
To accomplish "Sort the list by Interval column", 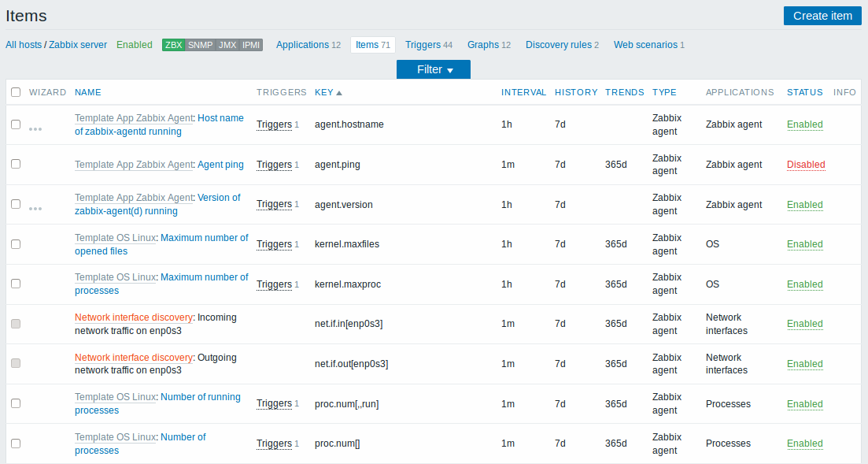I will point(523,93).
